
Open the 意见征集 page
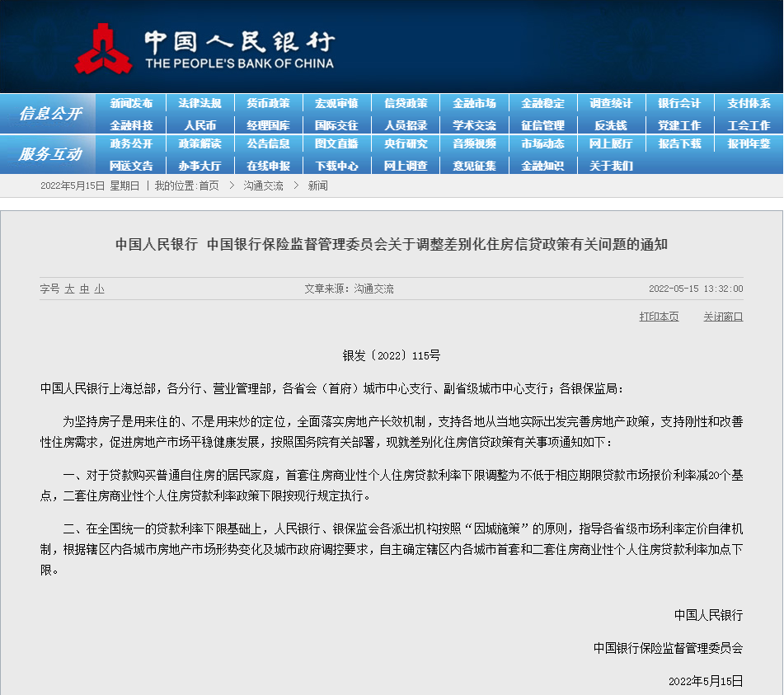point(477,165)
